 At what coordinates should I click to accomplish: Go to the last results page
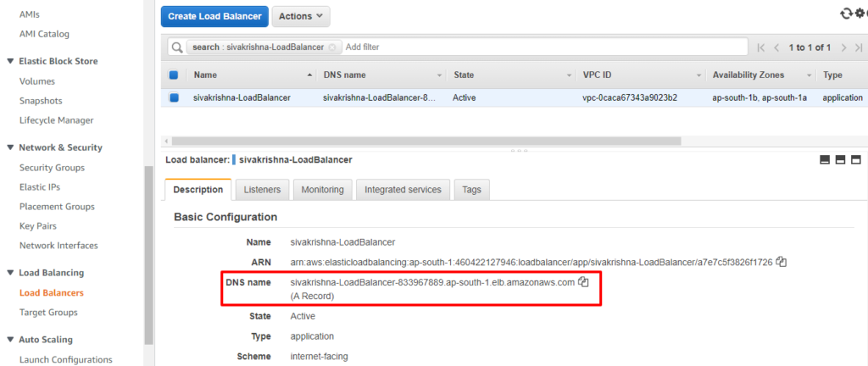tap(859, 47)
